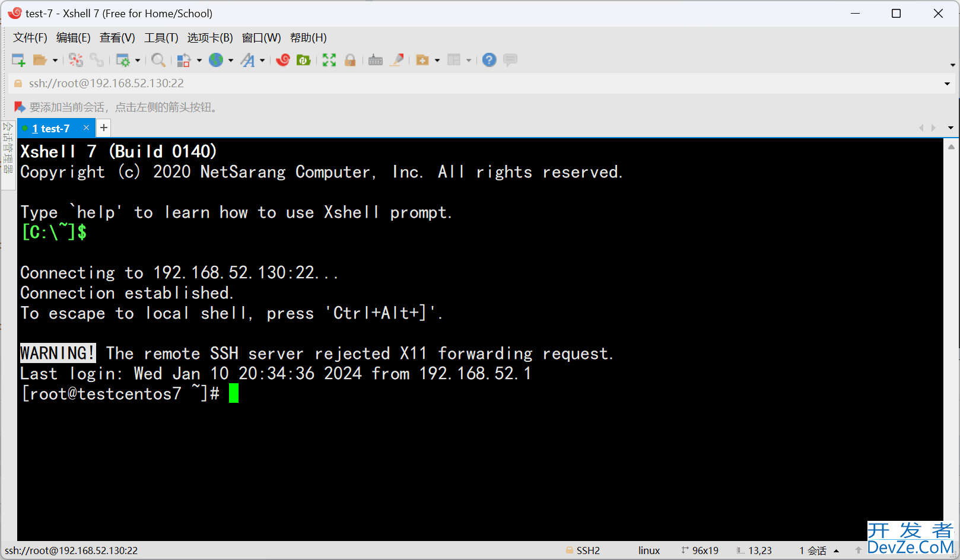Image resolution: width=960 pixels, height=560 pixels.
Task: Click the disconnect session icon
Action: tap(76, 60)
